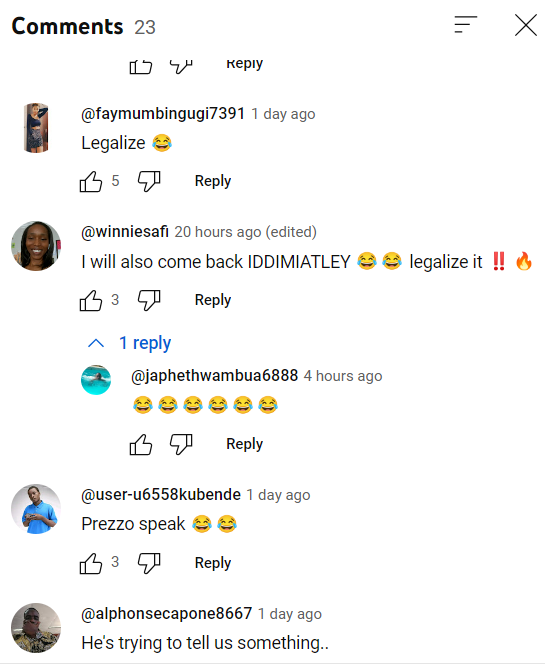Close the comments panel
The width and height of the screenshot is (545, 665).
pyautogui.click(x=526, y=25)
